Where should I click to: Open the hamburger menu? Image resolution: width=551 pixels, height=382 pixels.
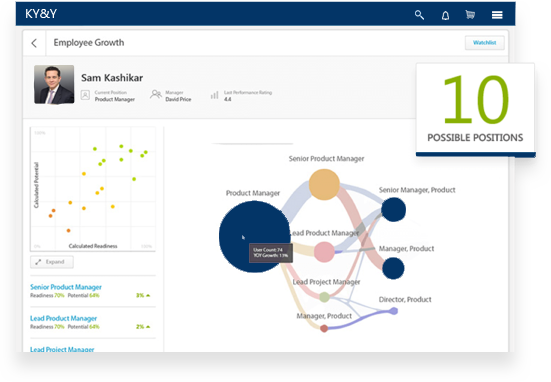click(497, 15)
